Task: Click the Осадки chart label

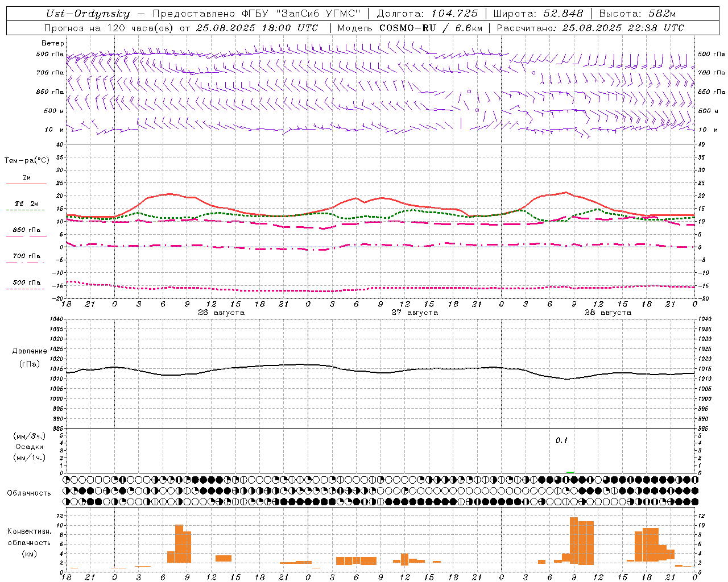Action: tap(30, 447)
